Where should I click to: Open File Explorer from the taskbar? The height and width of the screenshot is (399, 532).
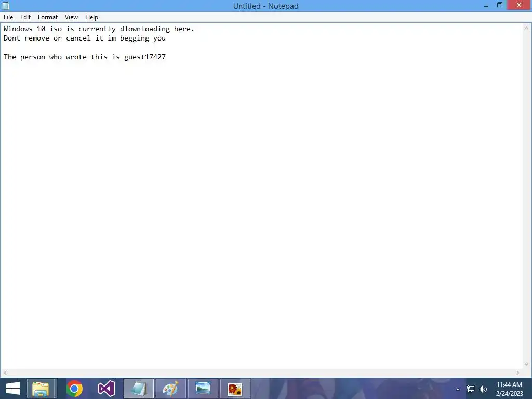point(41,389)
